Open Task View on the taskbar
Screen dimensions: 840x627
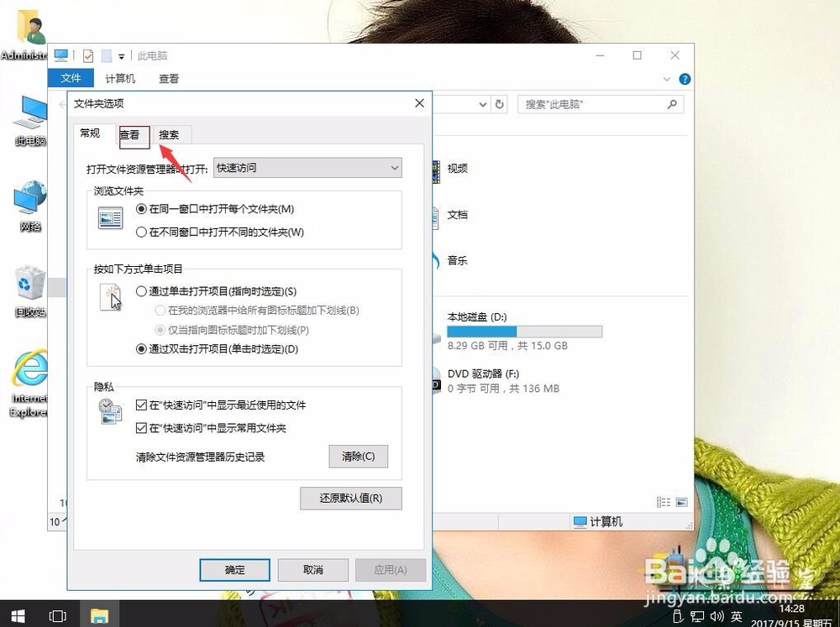click(58, 616)
